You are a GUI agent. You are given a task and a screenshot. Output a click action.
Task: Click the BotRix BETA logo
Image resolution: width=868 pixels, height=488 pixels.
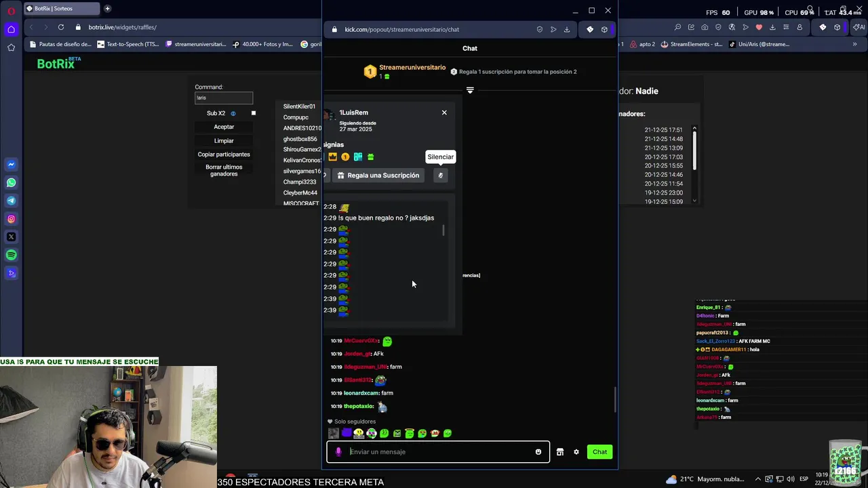coord(59,63)
